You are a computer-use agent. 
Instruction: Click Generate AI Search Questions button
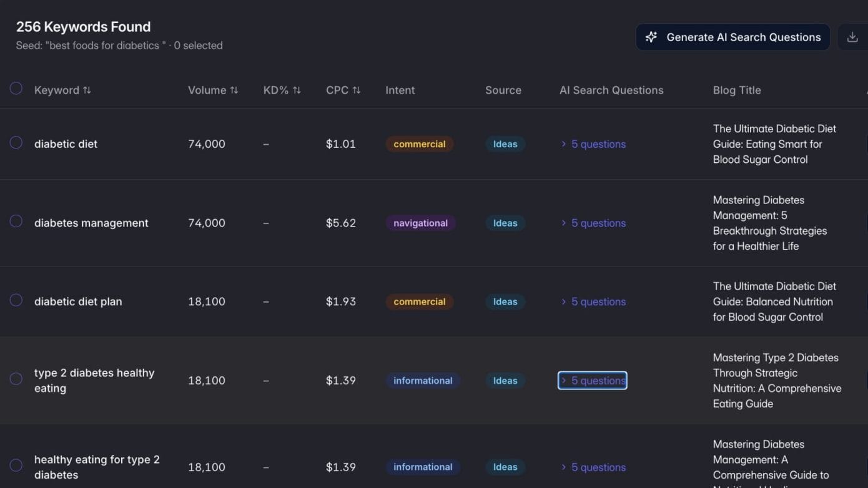732,37
